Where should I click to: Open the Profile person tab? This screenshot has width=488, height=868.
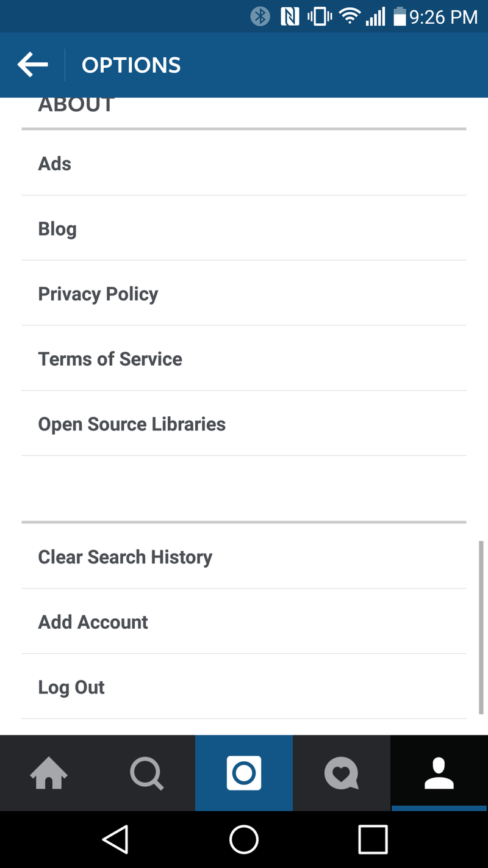(439, 773)
